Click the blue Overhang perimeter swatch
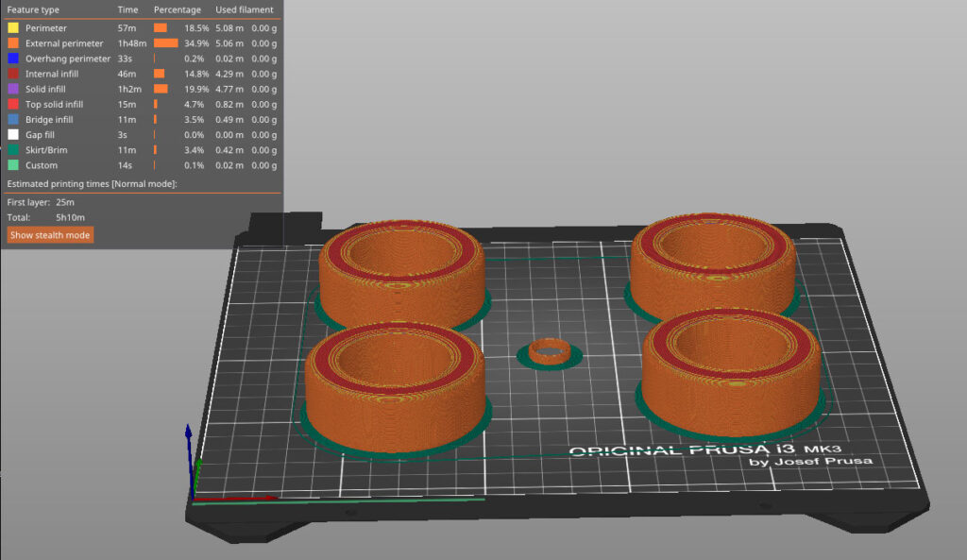Image resolution: width=967 pixels, height=560 pixels. 13,59
